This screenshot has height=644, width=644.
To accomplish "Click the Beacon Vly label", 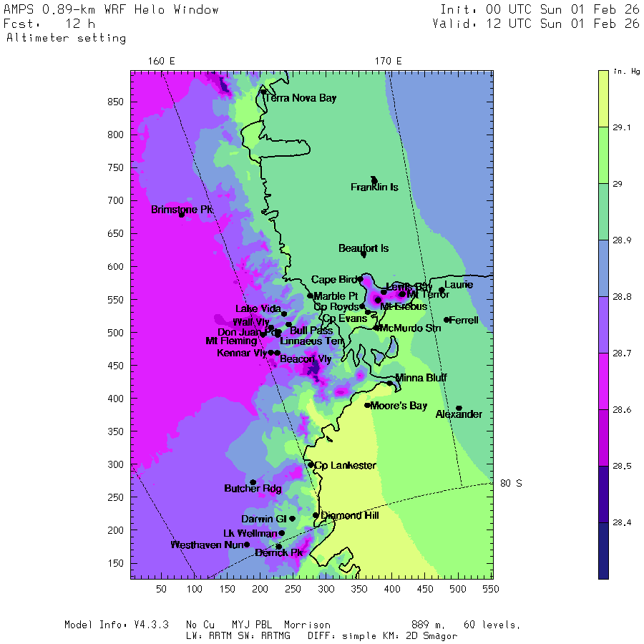I will tap(306, 359).
